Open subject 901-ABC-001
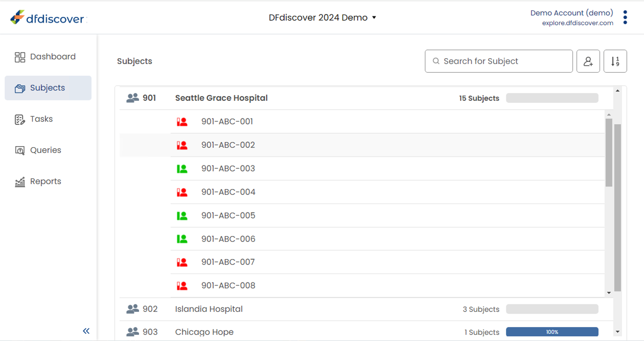The image size is (644, 341). click(x=387, y=121)
